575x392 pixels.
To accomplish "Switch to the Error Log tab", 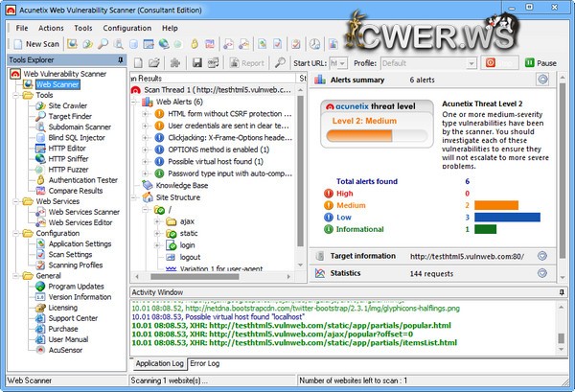I will click(x=205, y=364).
